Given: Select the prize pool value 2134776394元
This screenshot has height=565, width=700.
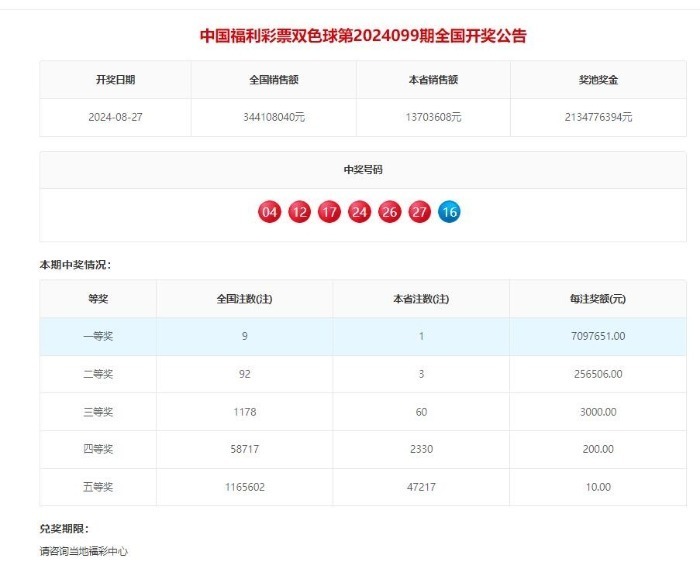Looking at the screenshot, I should click(x=598, y=117).
